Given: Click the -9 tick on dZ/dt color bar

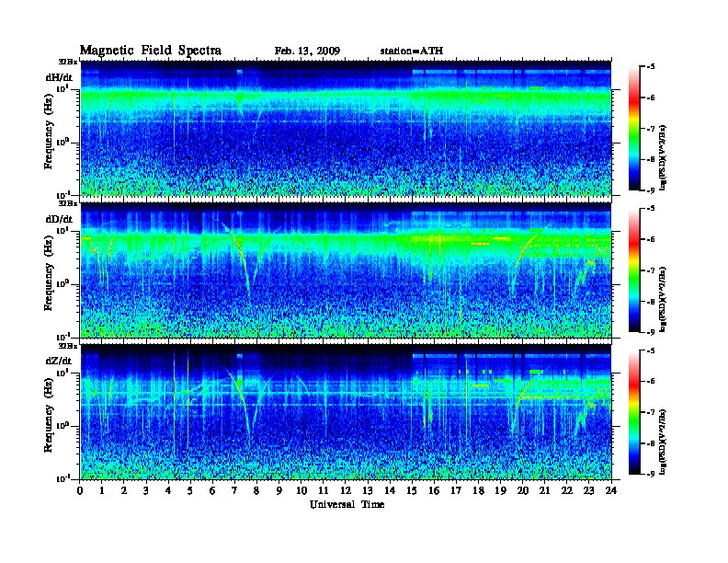Looking at the screenshot, I should pyautogui.click(x=651, y=474).
